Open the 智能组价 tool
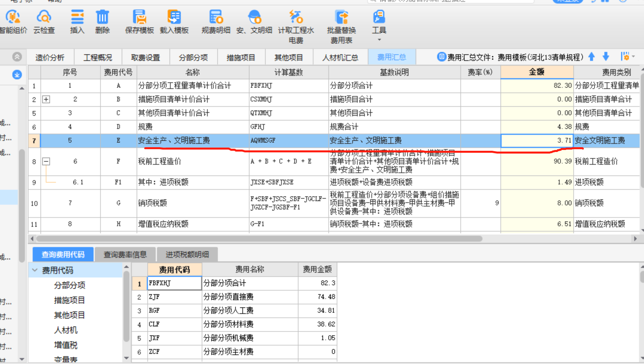The image size is (644, 364). point(13,22)
